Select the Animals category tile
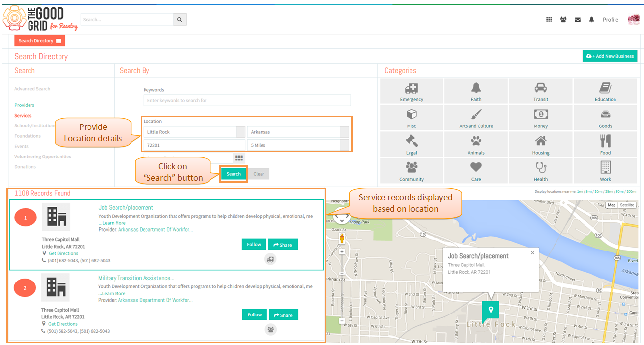This screenshot has width=644, height=345. click(476, 145)
